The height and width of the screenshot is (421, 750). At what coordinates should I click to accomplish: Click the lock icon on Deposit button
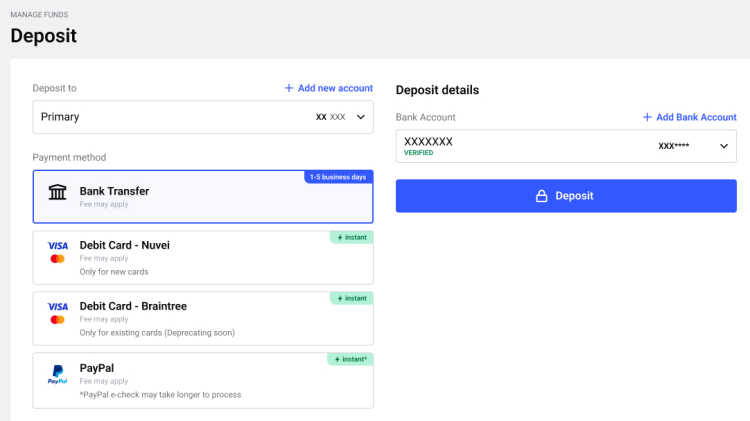pyautogui.click(x=542, y=196)
